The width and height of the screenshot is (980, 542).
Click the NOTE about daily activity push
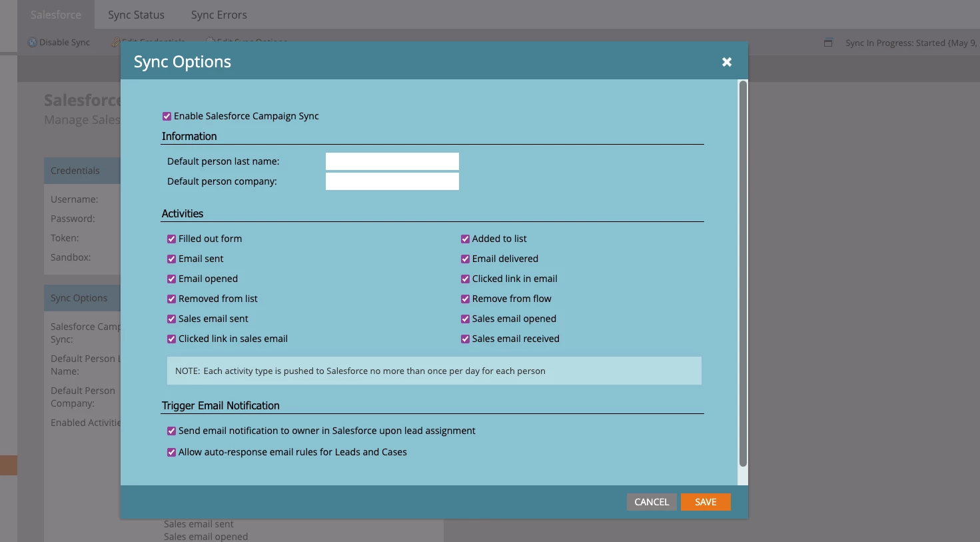click(434, 371)
